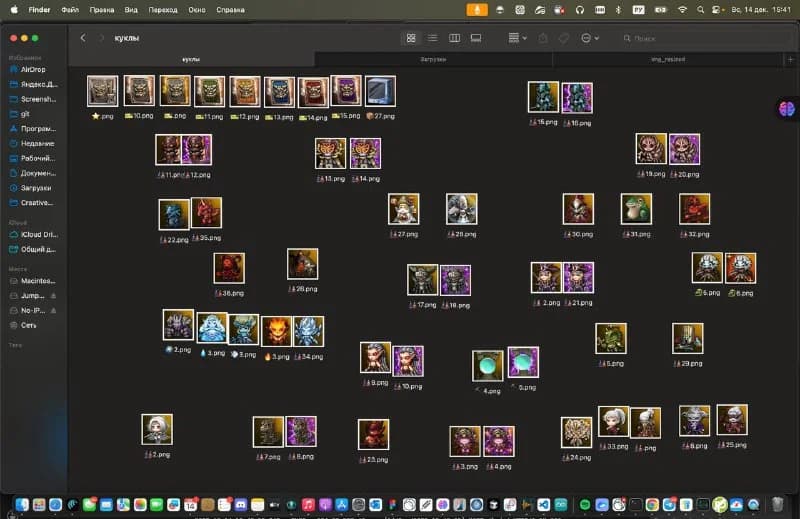
Task: Add a new Finder tab with plus button
Action: (790, 60)
